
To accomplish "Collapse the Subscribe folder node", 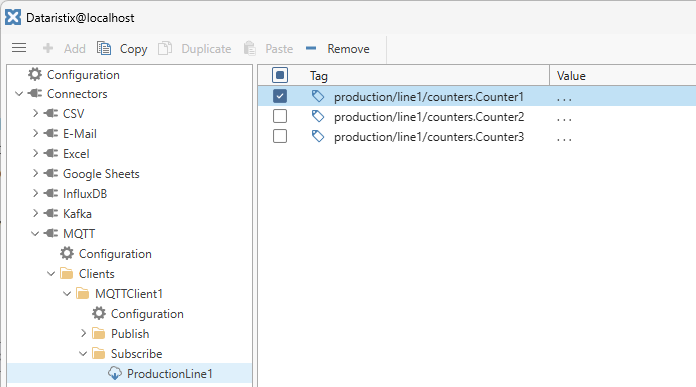I will (83, 353).
